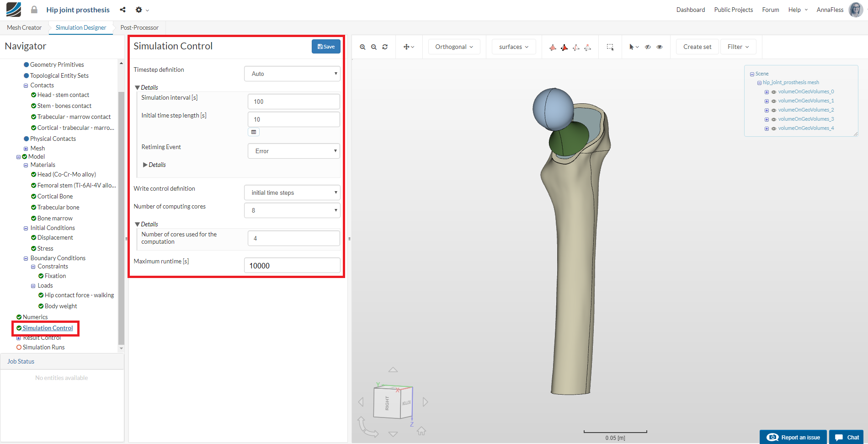Viewport: 868px width, 444px height.
Task: Click the Report an issue camera icon
Action: coord(772,437)
